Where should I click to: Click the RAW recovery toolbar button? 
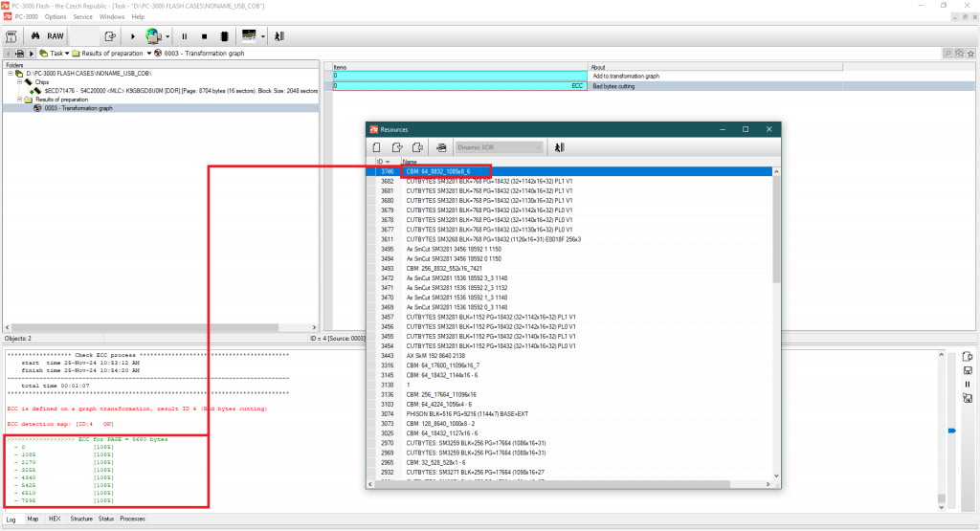coord(56,36)
